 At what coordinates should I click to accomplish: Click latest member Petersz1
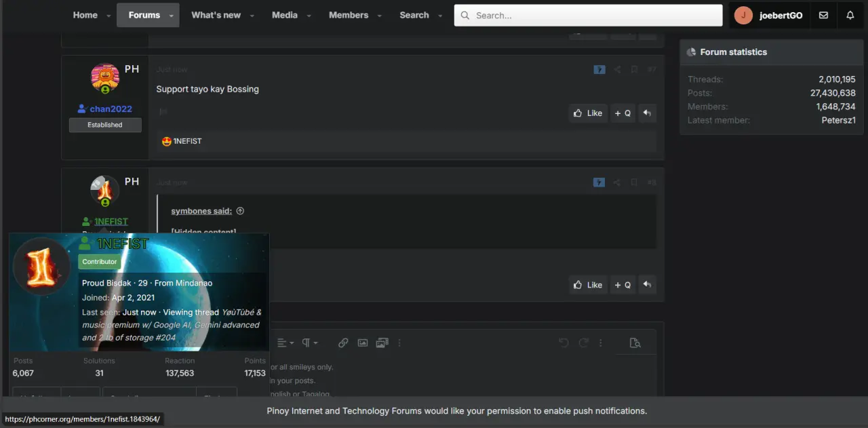point(839,120)
